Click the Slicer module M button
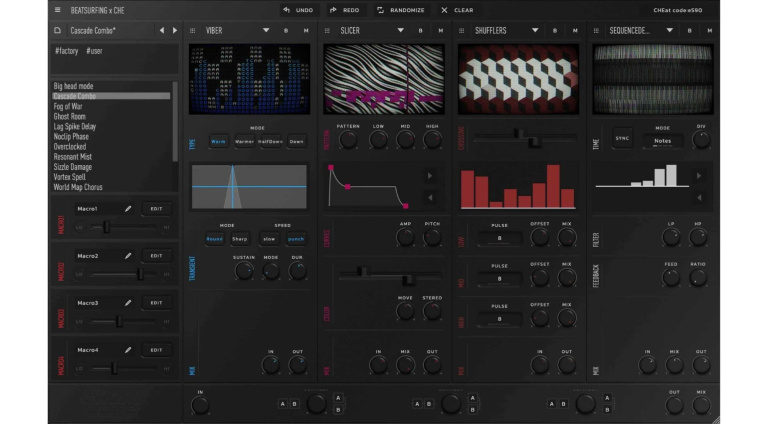Viewport: 768px width, 424px height. (441, 30)
